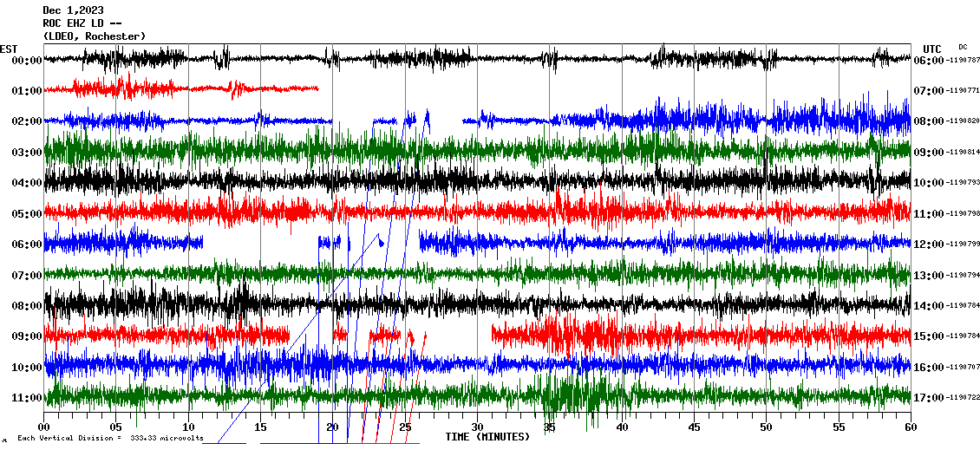Click the DC value -1190798
Viewport: 980px width, 450px height.
(962, 214)
